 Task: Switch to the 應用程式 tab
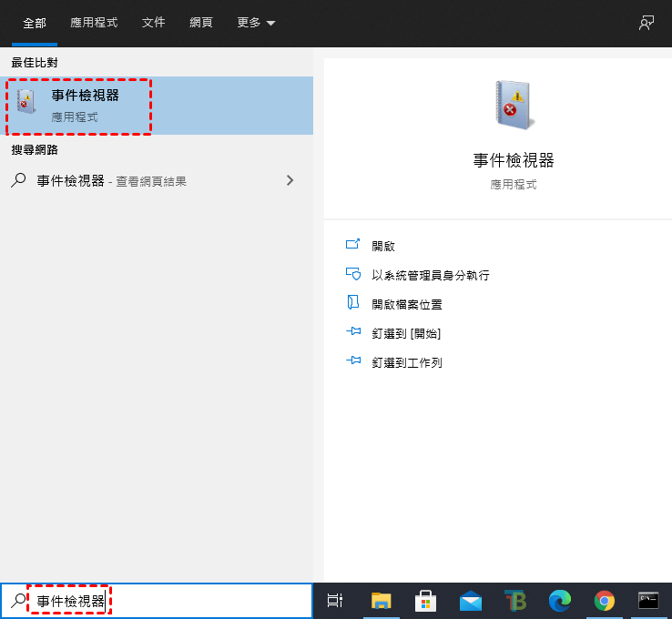(94, 23)
